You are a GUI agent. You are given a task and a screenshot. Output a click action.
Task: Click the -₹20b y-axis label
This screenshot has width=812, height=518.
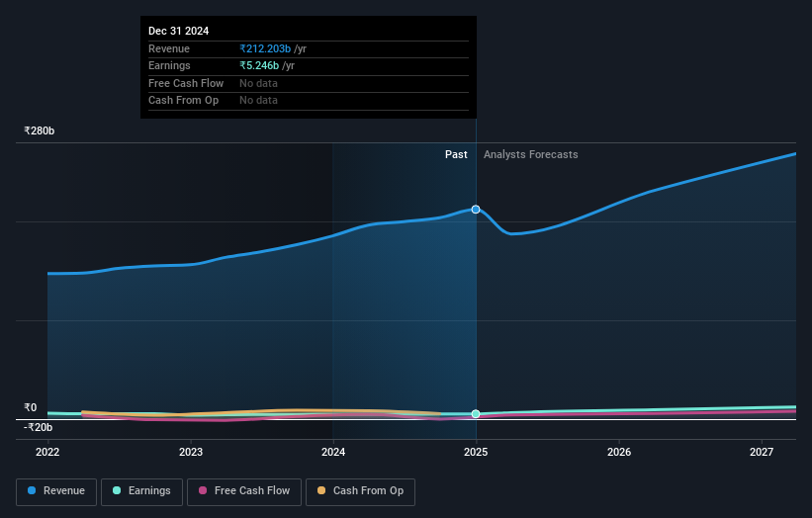point(38,427)
